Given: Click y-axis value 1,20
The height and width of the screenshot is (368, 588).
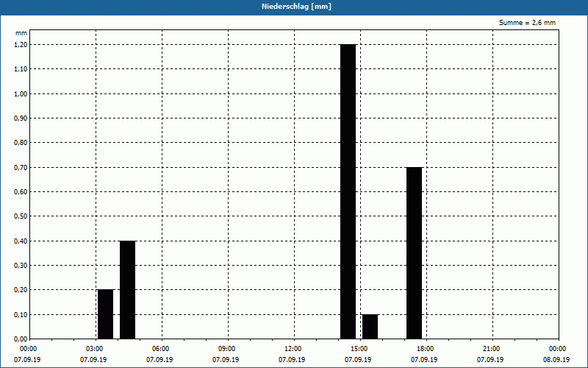Looking at the screenshot, I should (x=21, y=45).
